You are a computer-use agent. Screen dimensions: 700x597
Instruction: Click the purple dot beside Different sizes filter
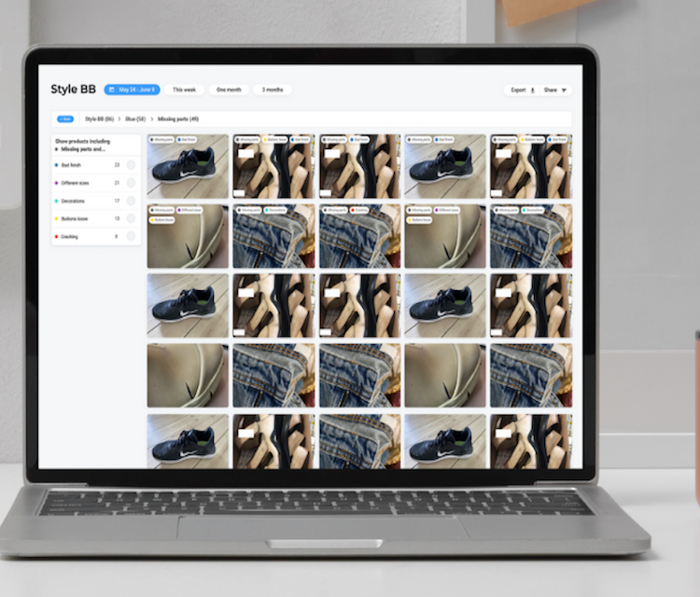57,183
